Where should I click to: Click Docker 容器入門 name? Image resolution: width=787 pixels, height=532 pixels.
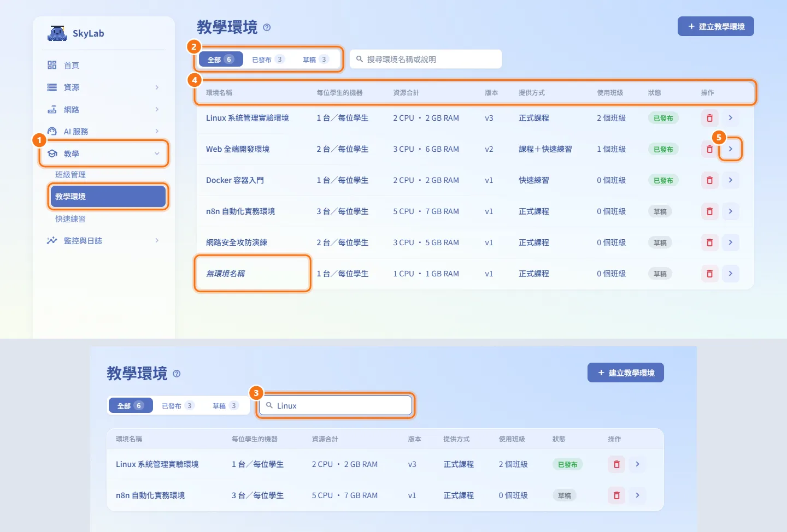[235, 180]
